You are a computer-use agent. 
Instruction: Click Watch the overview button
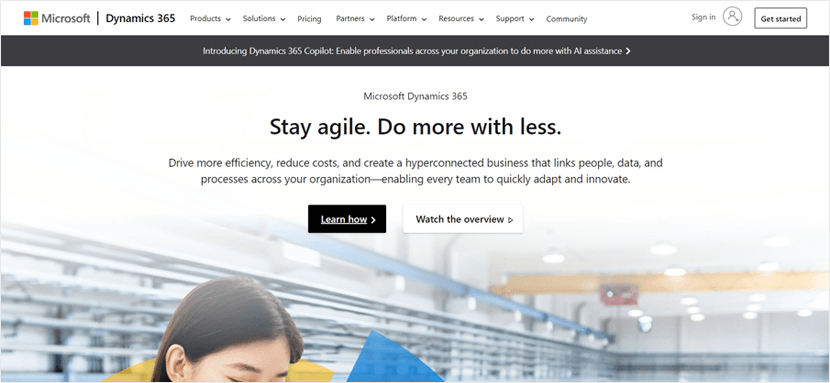pos(463,219)
